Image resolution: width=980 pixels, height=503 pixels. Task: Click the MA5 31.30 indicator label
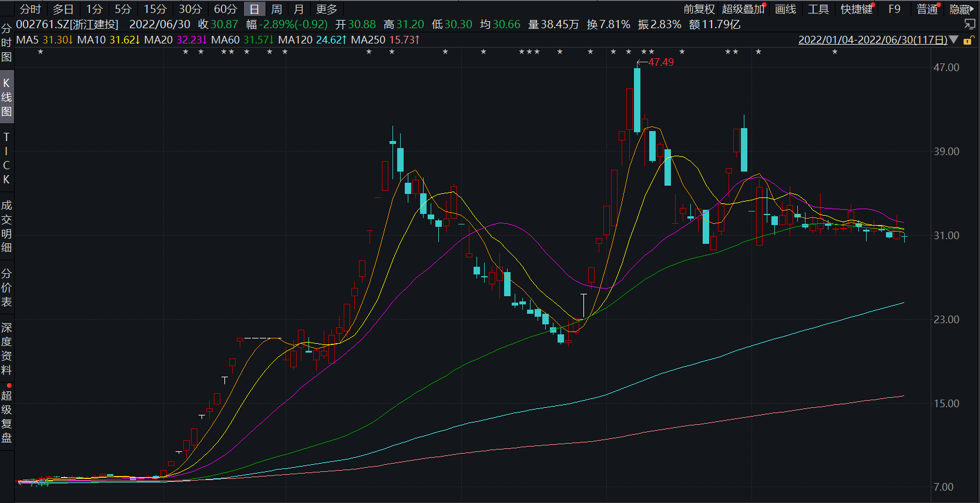coord(44,40)
